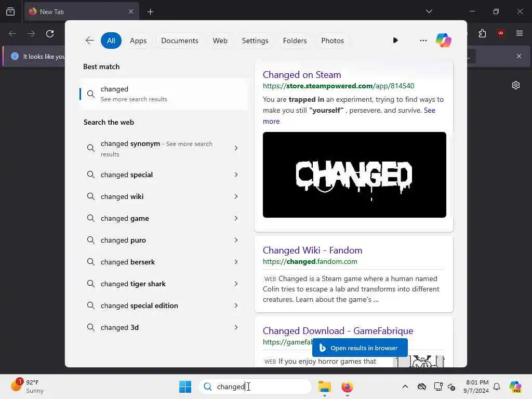Close the New Tab tab
This screenshot has height=399, width=532.
pos(131,11)
